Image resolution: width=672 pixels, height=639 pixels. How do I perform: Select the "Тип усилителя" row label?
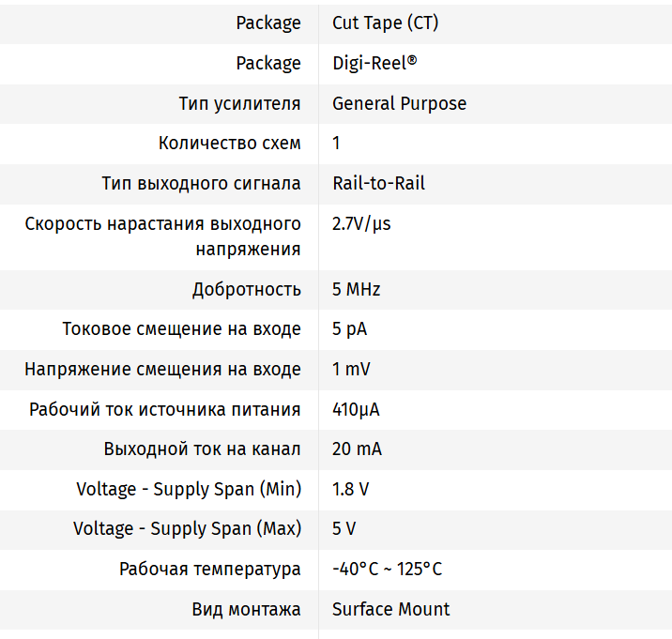point(239,103)
